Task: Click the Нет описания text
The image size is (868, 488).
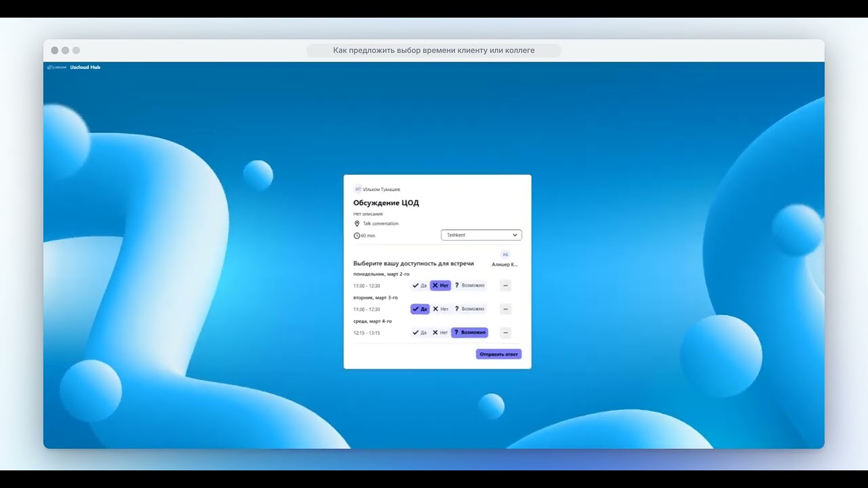Action: pos(368,214)
